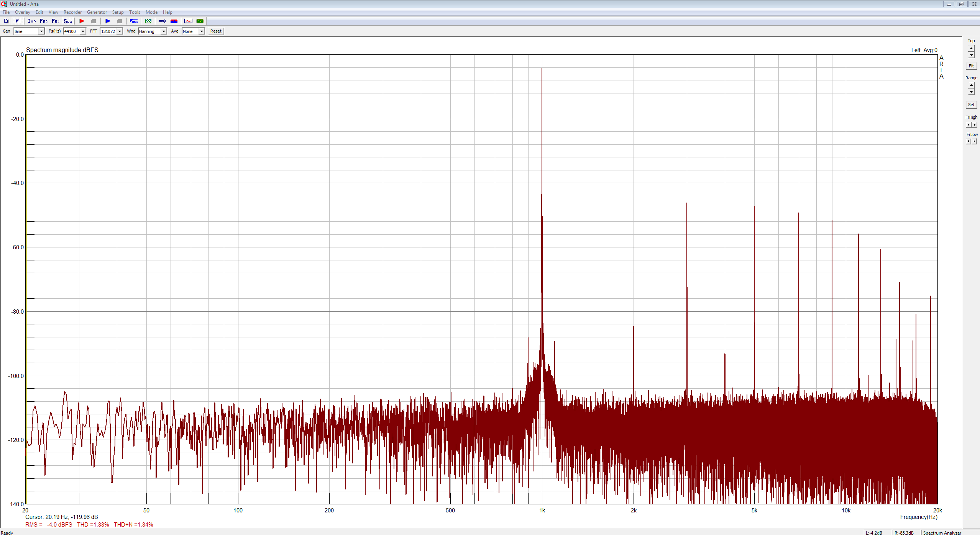This screenshot has height=535, width=980.
Task: Activate the Spa spectrum analyzer mode
Action: tap(68, 21)
